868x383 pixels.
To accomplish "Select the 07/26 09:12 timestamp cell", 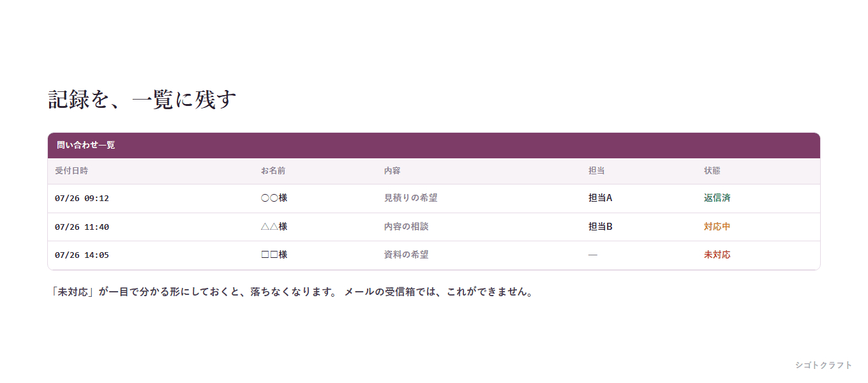I will pyautogui.click(x=82, y=199).
